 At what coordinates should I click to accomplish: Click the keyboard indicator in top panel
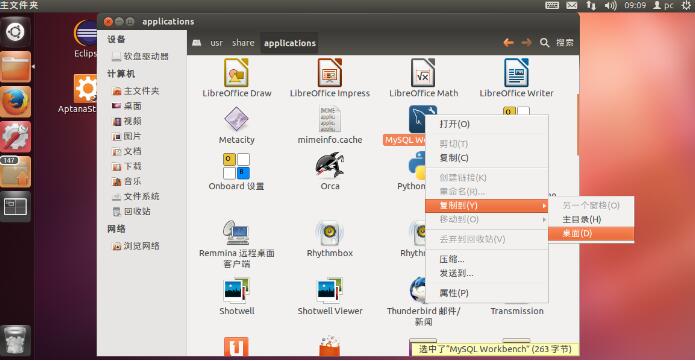coord(552,5)
